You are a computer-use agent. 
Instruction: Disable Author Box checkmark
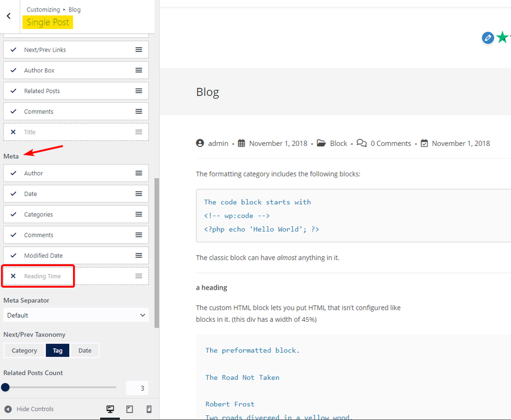point(13,70)
